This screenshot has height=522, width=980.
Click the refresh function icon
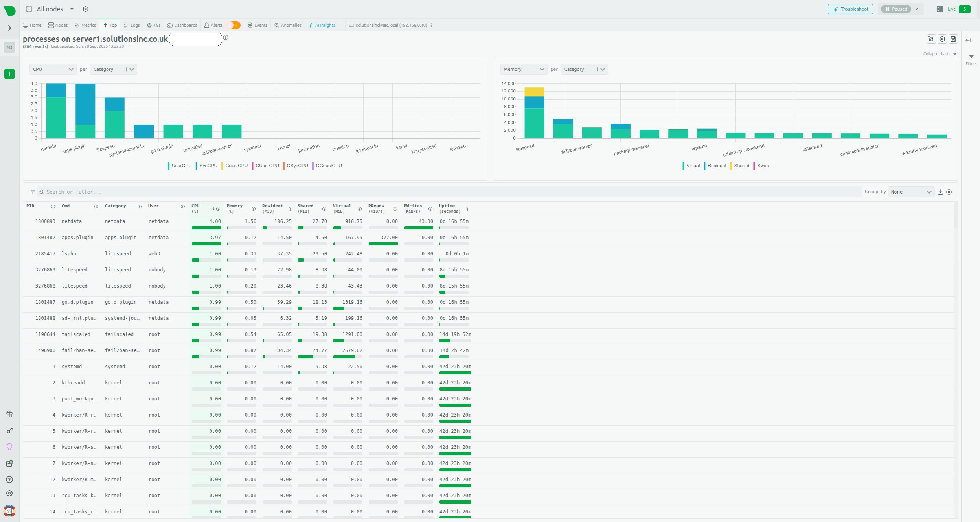click(x=931, y=39)
